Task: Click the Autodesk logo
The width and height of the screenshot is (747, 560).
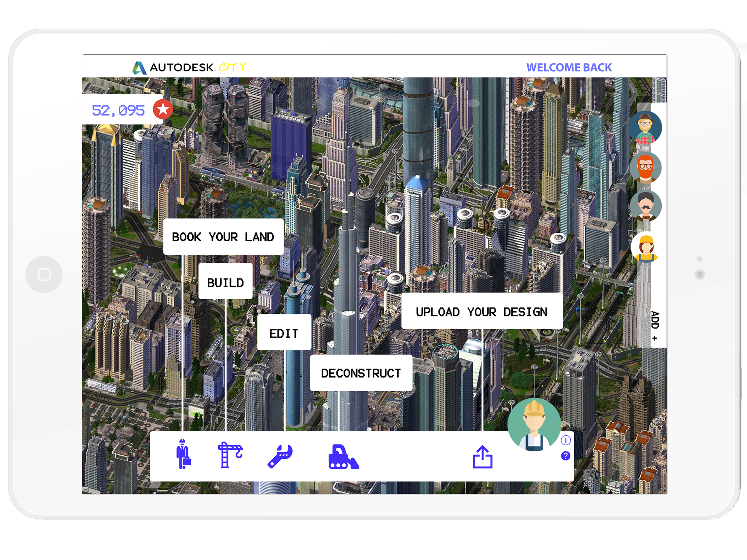Action: (x=139, y=68)
